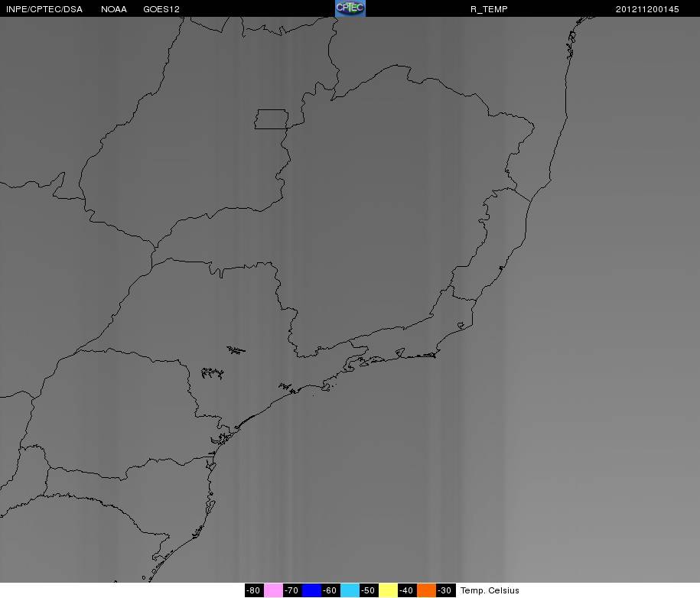The height and width of the screenshot is (598, 700).
Task: Click the -70 legend label
Action: pos(292,590)
